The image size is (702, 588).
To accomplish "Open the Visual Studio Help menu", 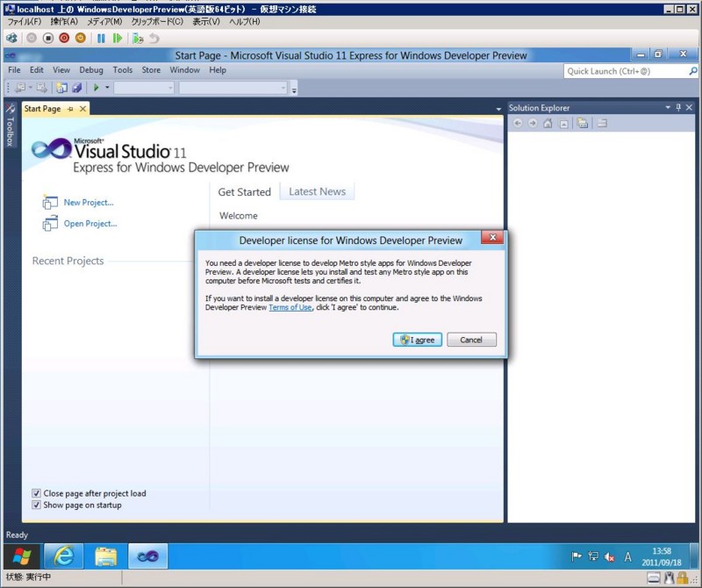I will [x=218, y=70].
